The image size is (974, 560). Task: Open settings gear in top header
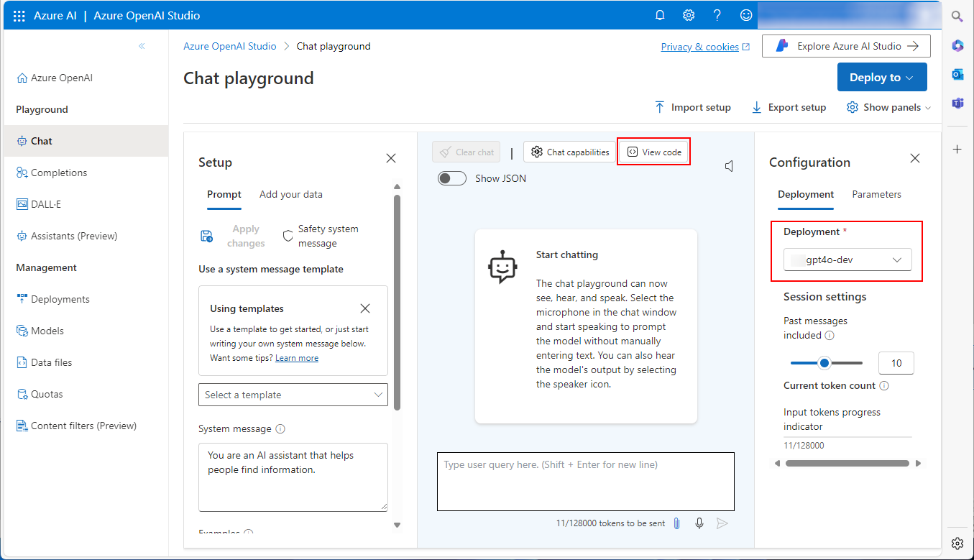[689, 15]
